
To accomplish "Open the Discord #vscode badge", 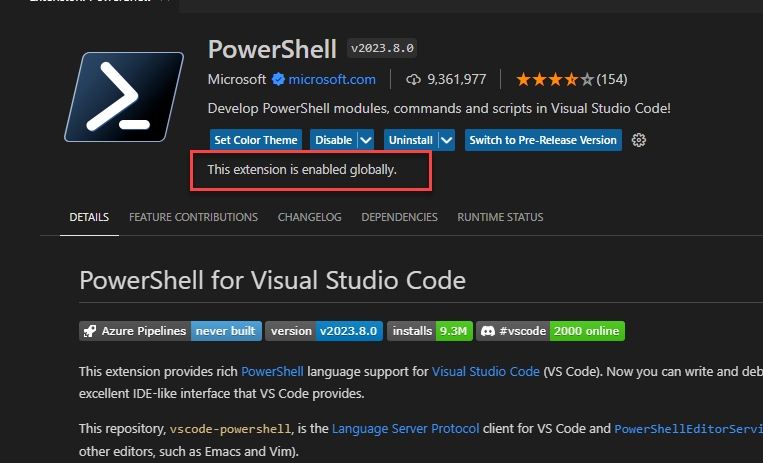I will coord(550,331).
